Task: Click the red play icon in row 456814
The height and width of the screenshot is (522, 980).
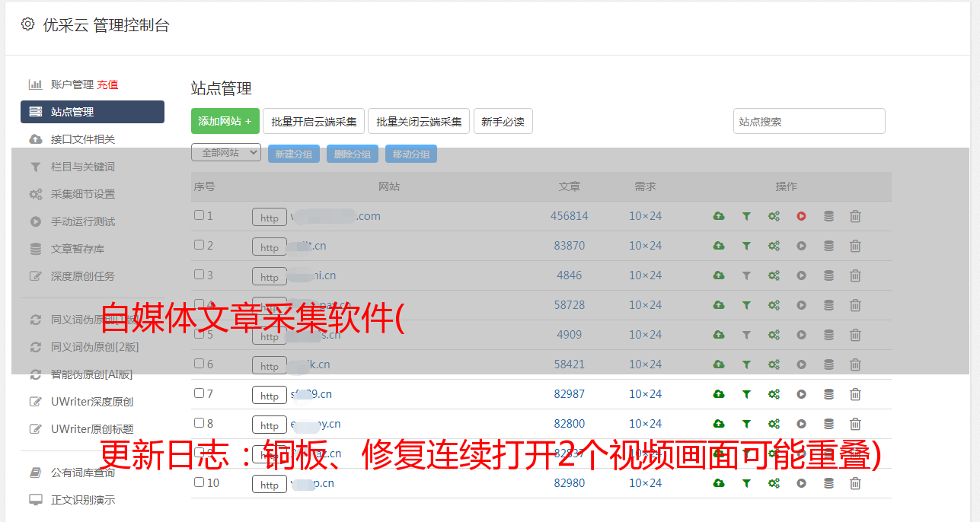Action: point(801,216)
